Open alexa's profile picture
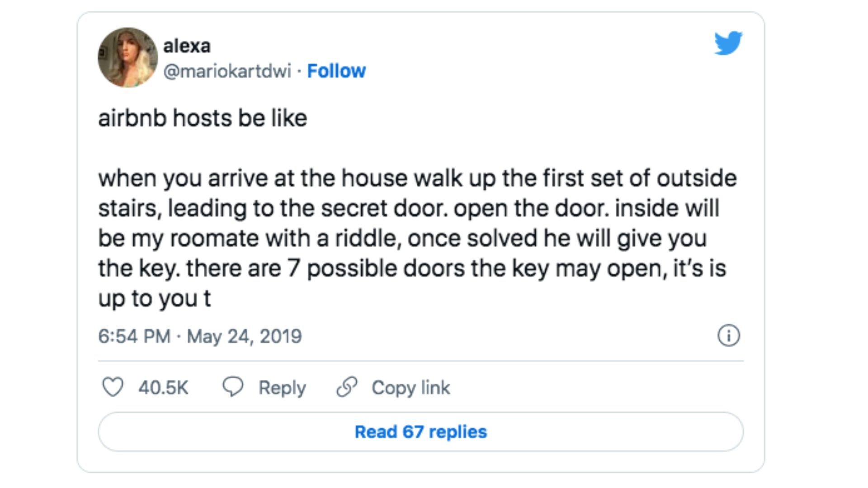 128,57
